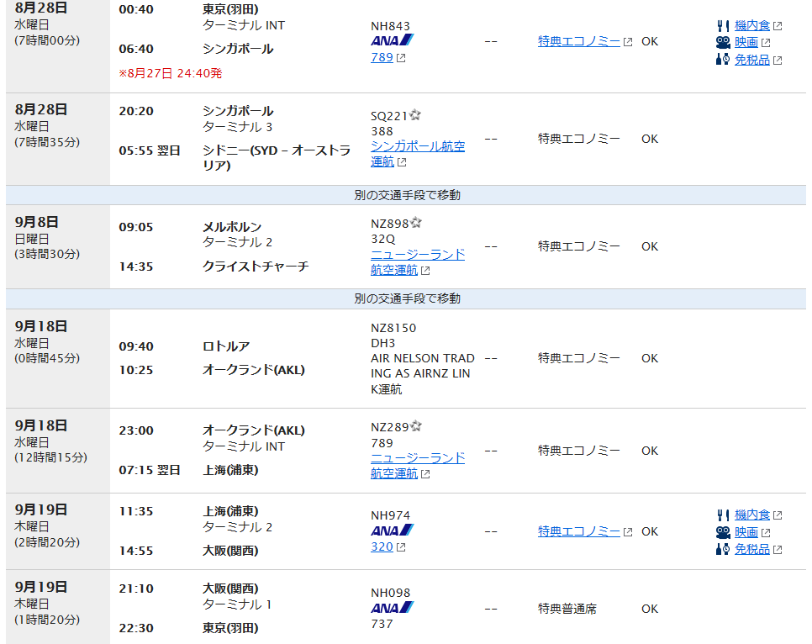Click the ANA logo beside flight NH843
This screenshot has height=644, width=812.
[x=392, y=40]
